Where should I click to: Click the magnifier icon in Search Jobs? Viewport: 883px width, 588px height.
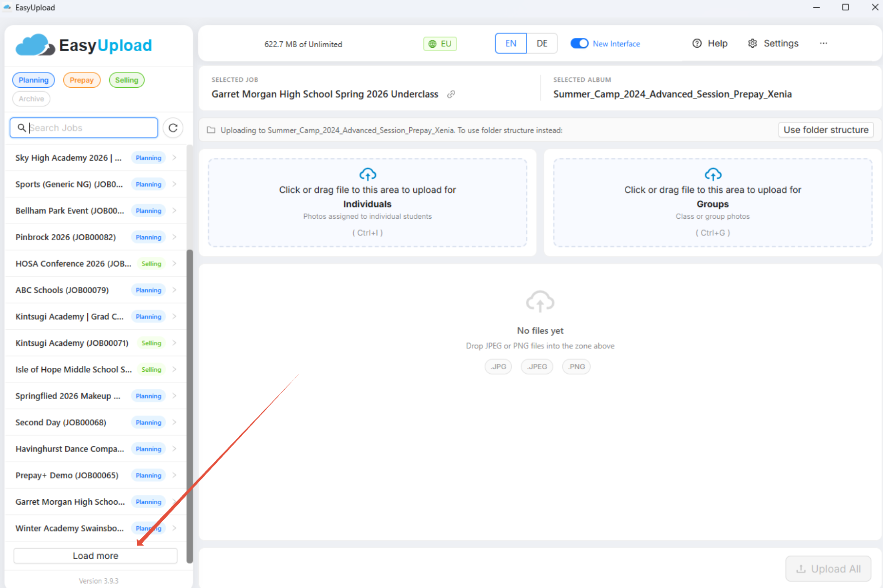click(21, 128)
